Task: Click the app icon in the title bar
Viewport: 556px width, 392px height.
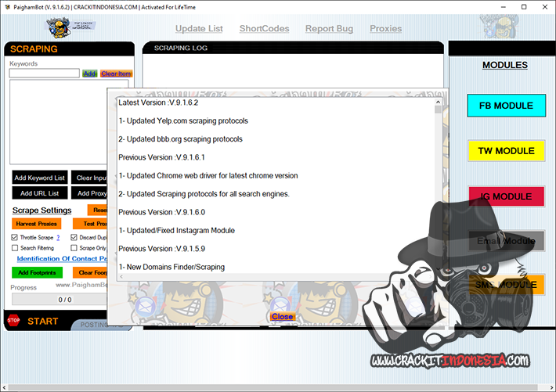Action: click(7, 6)
